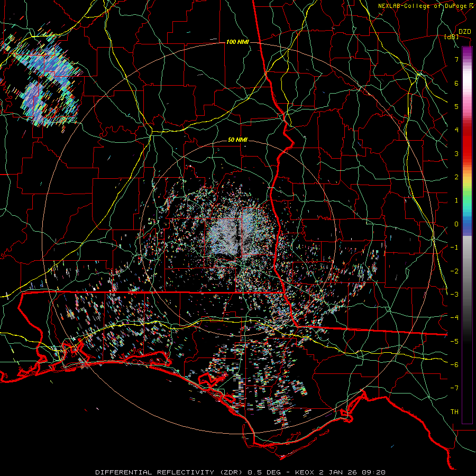Select the -3 value on color scale
Screen dimensions: 476x476
coord(454,295)
